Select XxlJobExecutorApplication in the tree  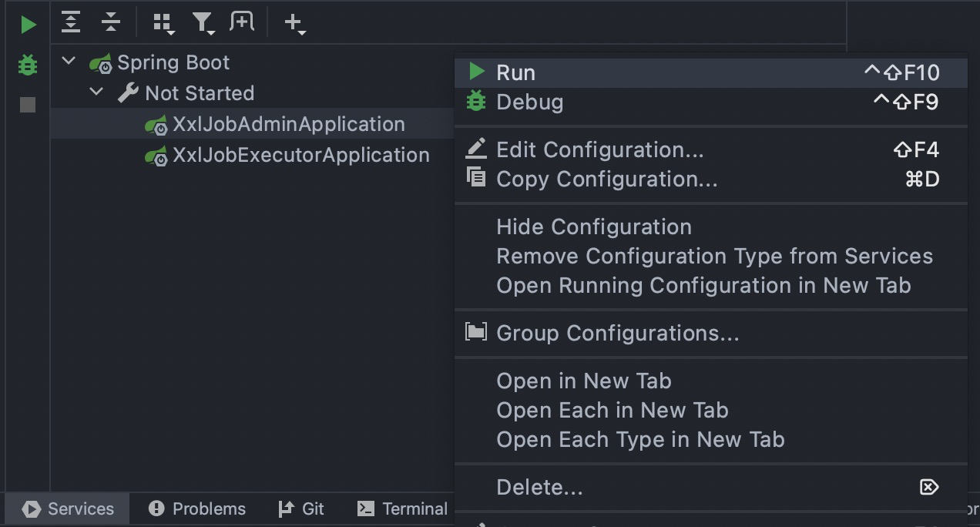click(x=300, y=155)
